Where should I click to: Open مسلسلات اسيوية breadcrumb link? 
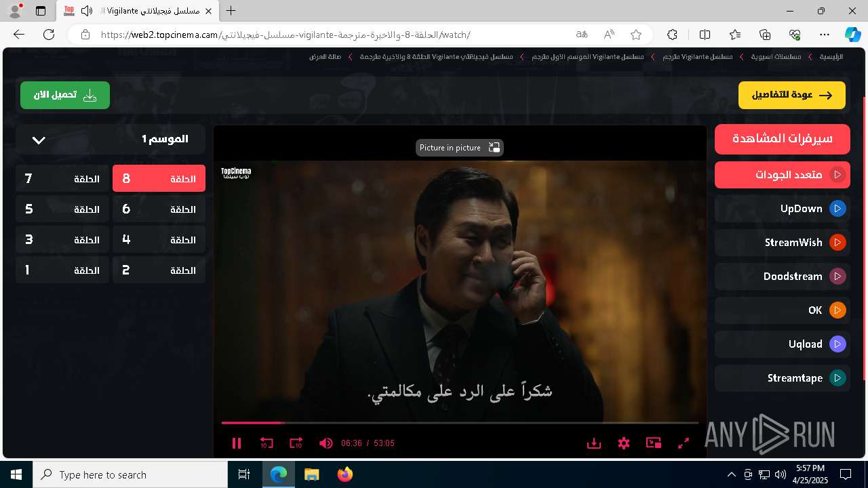pyautogui.click(x=776, y=57)
